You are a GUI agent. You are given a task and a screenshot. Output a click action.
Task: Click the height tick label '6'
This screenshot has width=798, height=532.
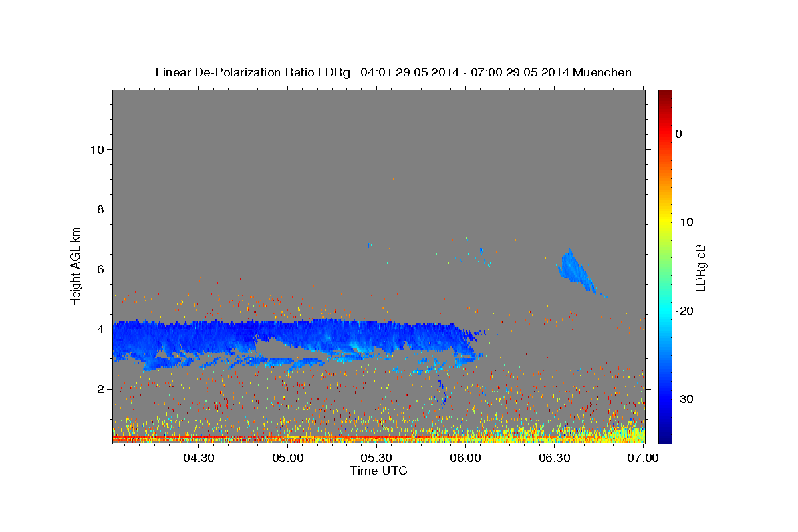tap(100, 269)
